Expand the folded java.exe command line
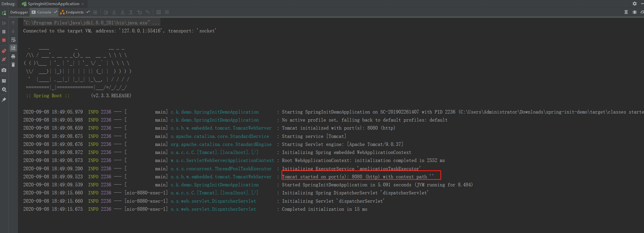The width and height of the screenshot is (644, 233). coord(92,23)
